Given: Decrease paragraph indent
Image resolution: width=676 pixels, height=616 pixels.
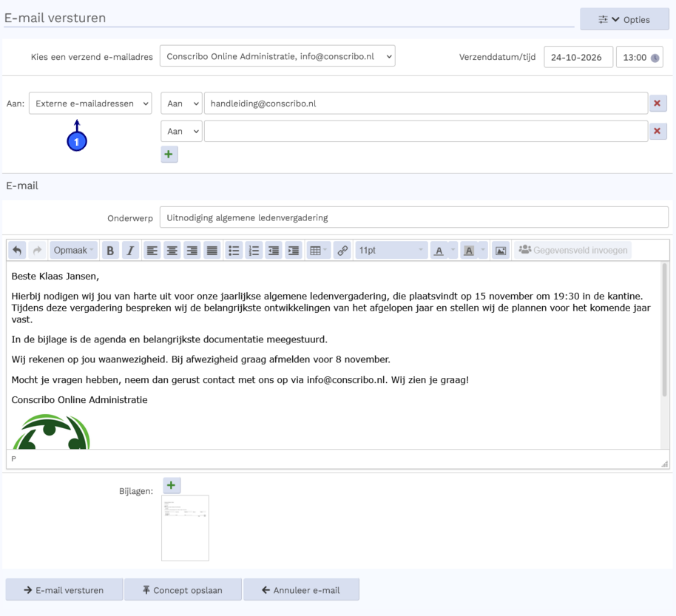Looking at the screenshot, I should pyautogui.click(x=274, y=251).
